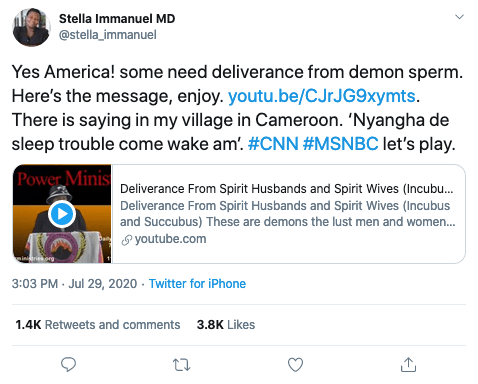Viewport: 478px width, 384px height.
Task: Click the @stella_immanuel handle
Action: point(108,35)
